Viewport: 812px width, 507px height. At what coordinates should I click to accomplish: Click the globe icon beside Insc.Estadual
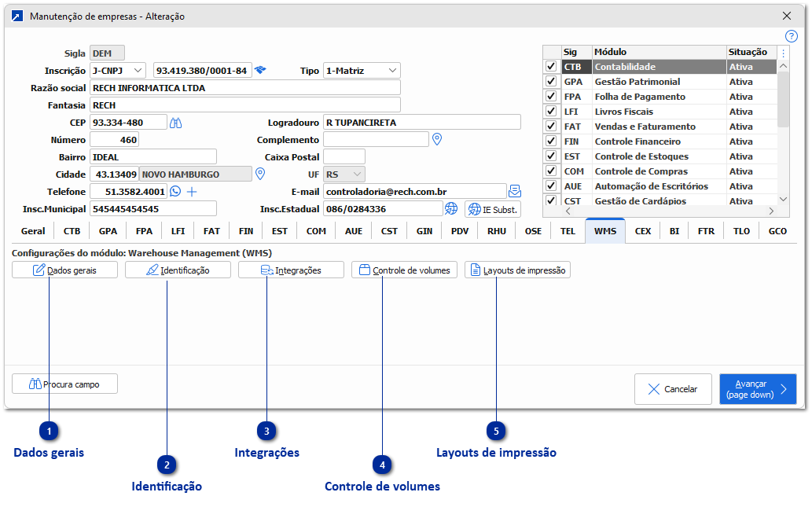[x=450, y=209]
